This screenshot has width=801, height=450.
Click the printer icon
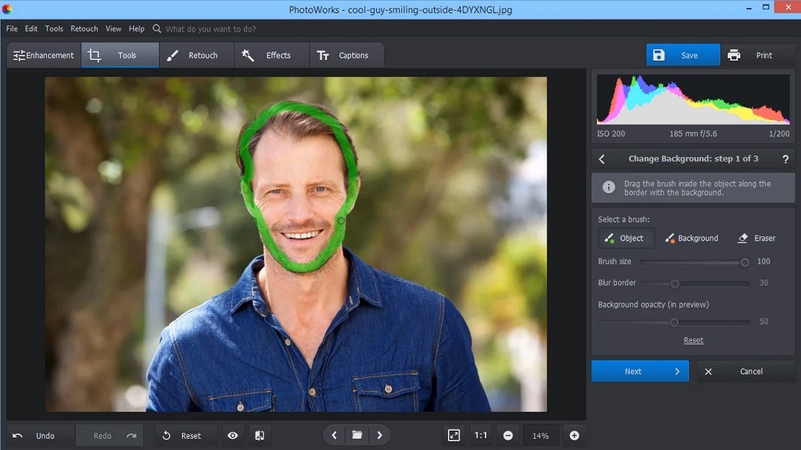(734, 55)
